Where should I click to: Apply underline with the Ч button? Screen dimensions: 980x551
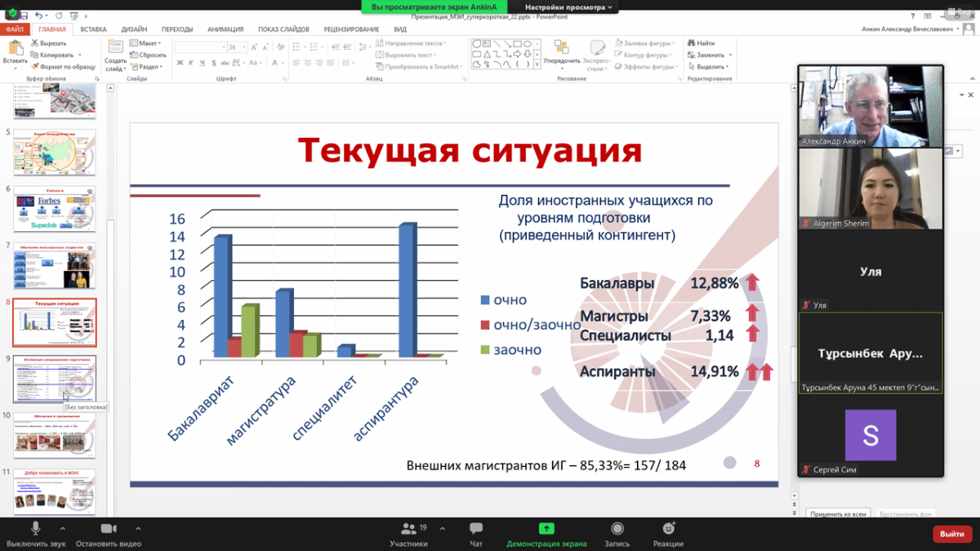(201, 62)
